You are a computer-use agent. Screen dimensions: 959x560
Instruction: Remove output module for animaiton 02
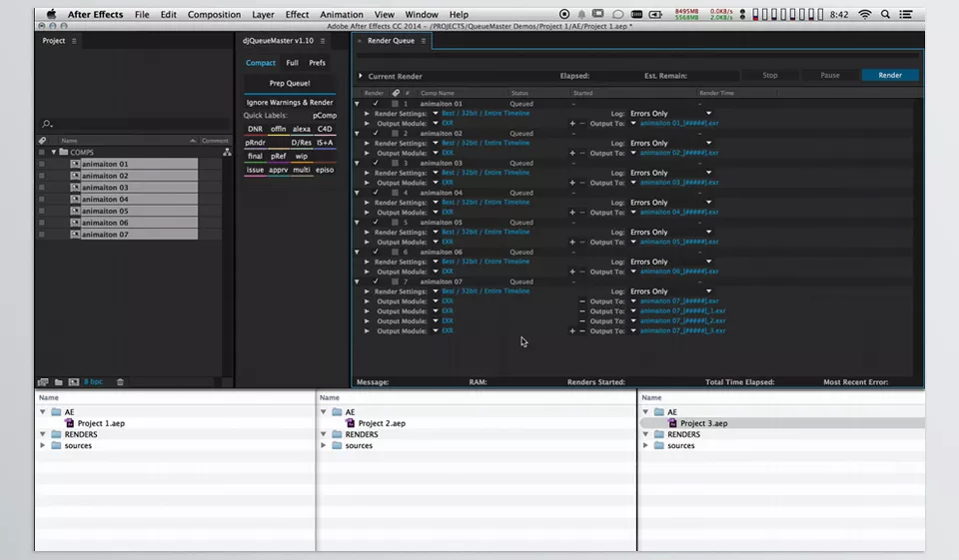click(582, 154)
